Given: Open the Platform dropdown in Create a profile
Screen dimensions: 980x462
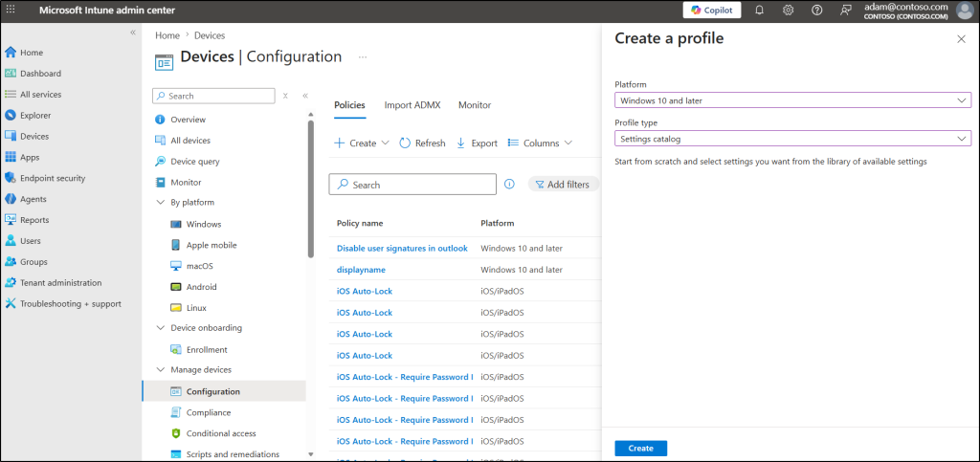Looking at the screenshot, I should click(x=792, y=99).
